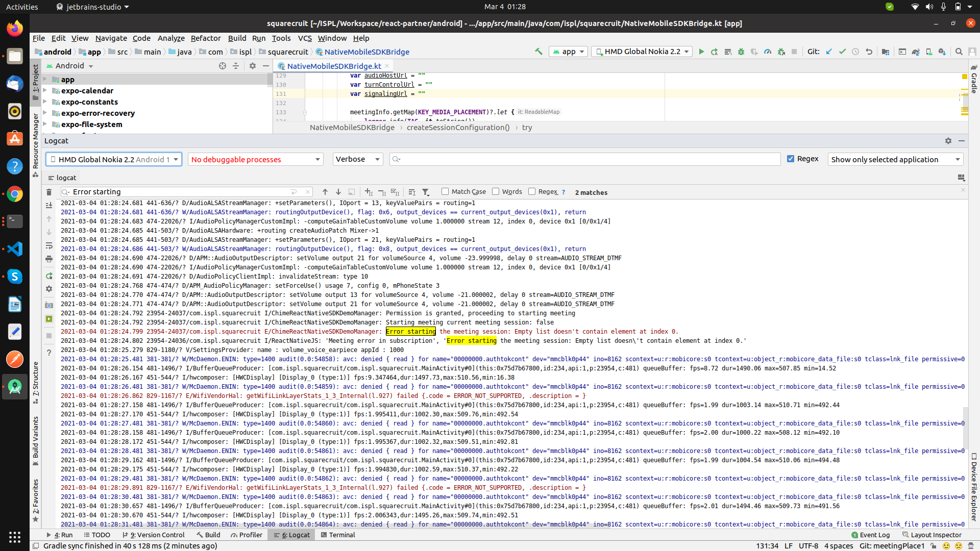This screenshot has width=980, height=551.
Task: Click the Restart logcat icon
Action: (49, 276)
